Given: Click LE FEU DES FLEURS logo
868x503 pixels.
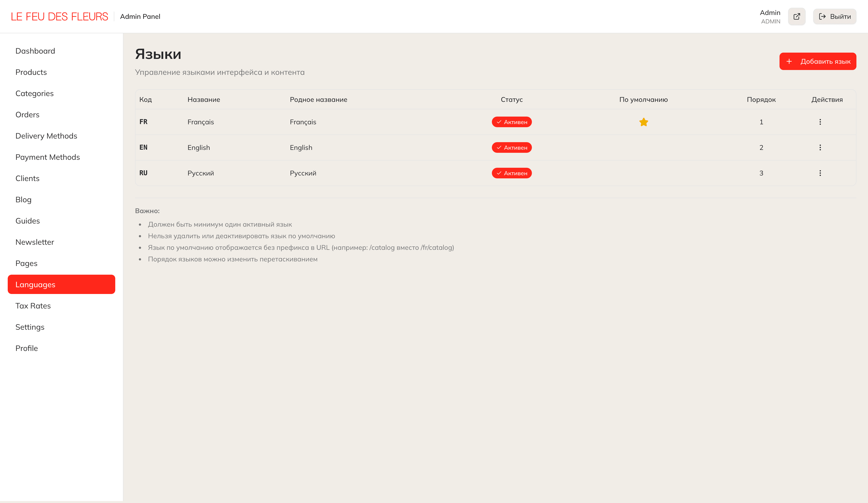Looking at the screenshot, I should pyautogui.click(x=59, y=17).
